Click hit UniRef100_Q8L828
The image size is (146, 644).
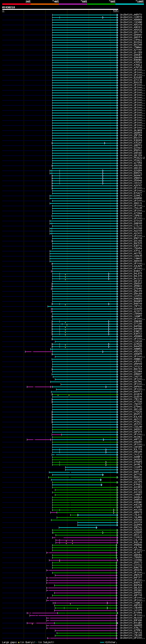click(131, 588)
